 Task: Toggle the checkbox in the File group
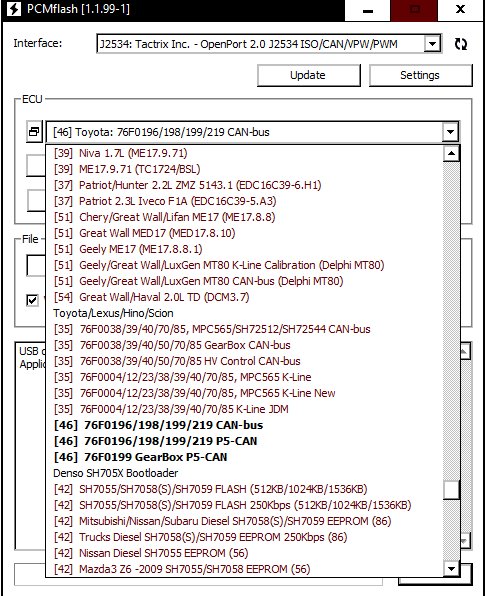32,300
